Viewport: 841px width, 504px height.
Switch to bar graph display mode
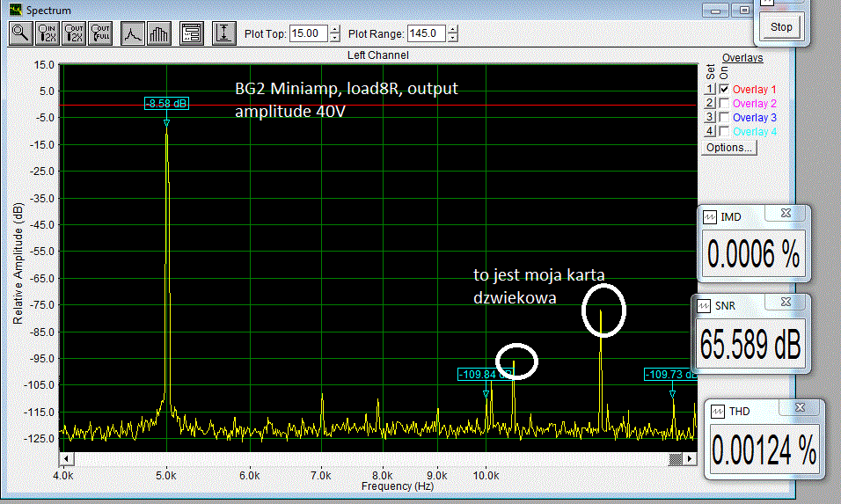[x=159, y=33]
